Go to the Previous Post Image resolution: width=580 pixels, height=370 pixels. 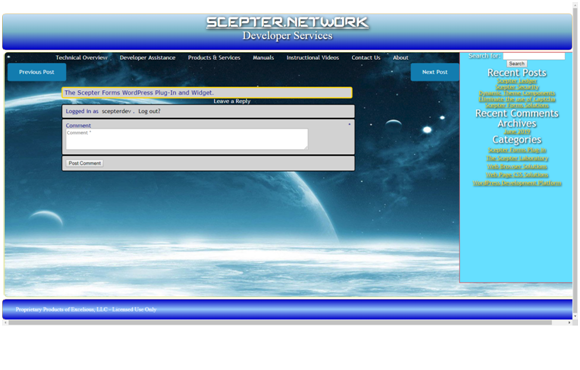37,72
